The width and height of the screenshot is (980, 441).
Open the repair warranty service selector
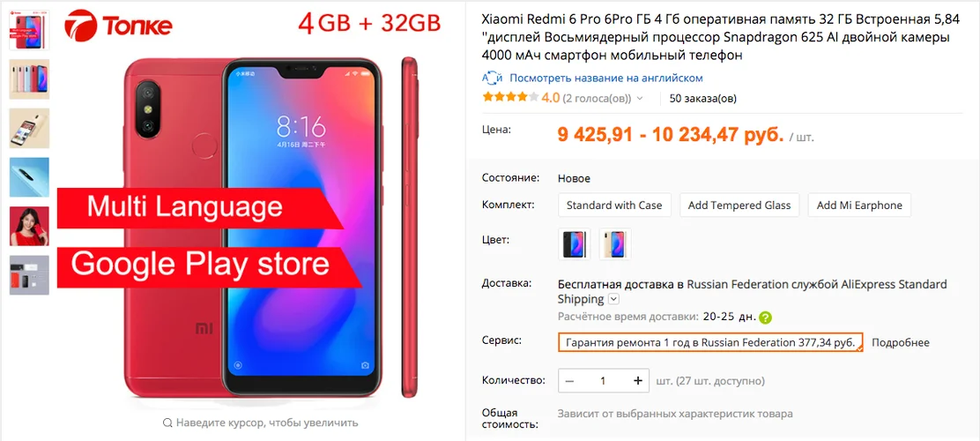tap(710, 342)
